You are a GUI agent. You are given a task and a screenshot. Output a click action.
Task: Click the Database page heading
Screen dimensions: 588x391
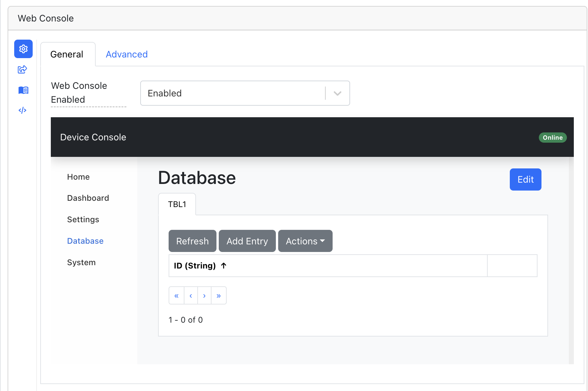197,178
